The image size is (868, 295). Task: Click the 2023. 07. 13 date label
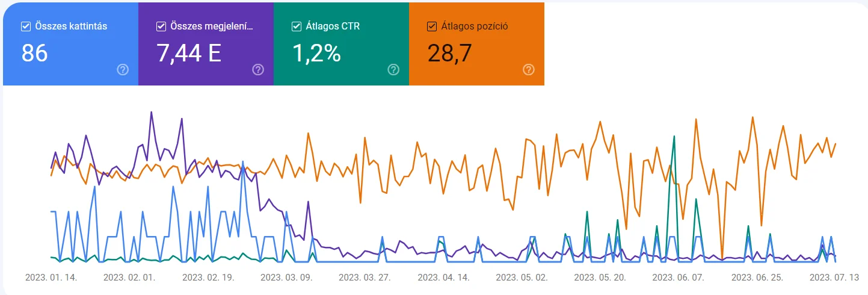coord(834,278)
